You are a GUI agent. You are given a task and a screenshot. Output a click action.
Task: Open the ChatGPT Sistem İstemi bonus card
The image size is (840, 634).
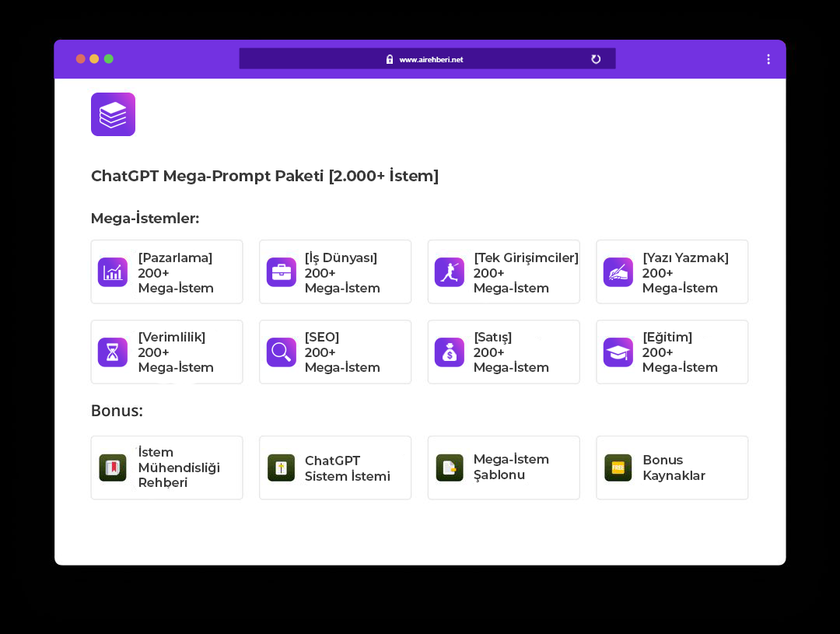335,468
